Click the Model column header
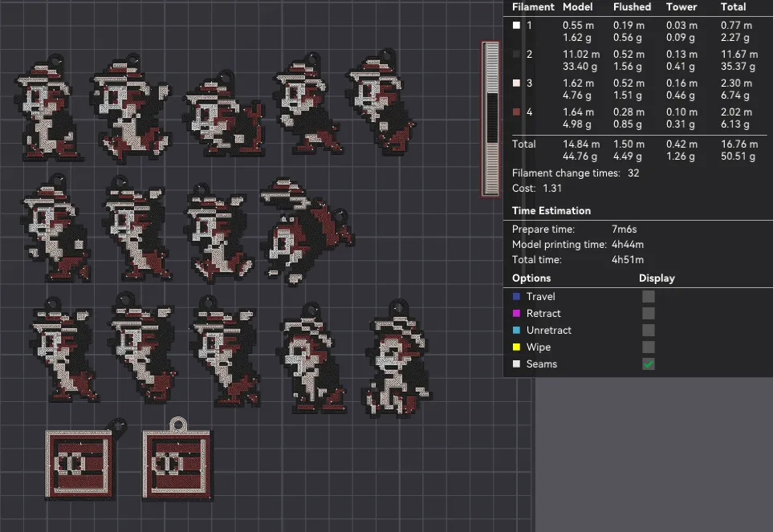This screenshot has width=773, height=532. [x=577, y=7]
